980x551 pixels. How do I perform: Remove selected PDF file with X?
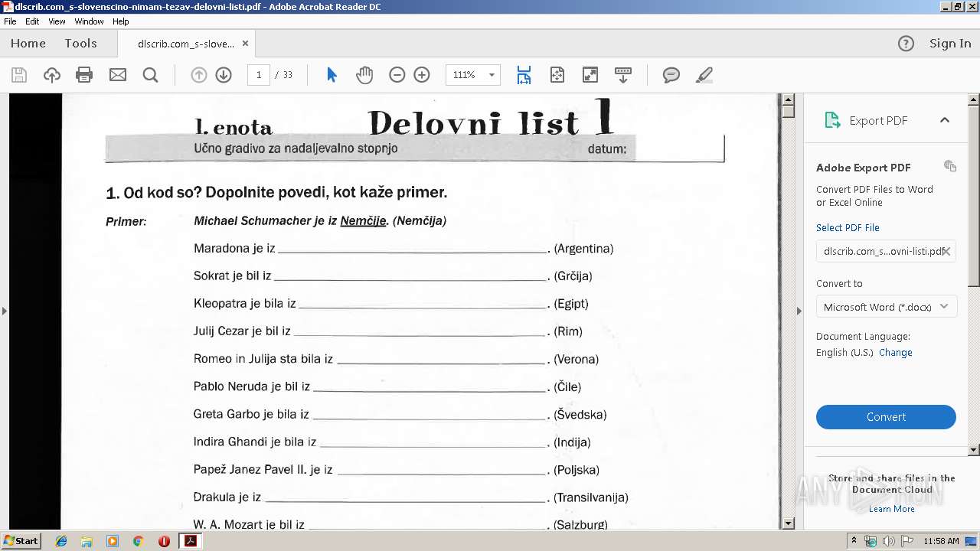(x=946, y=251)
